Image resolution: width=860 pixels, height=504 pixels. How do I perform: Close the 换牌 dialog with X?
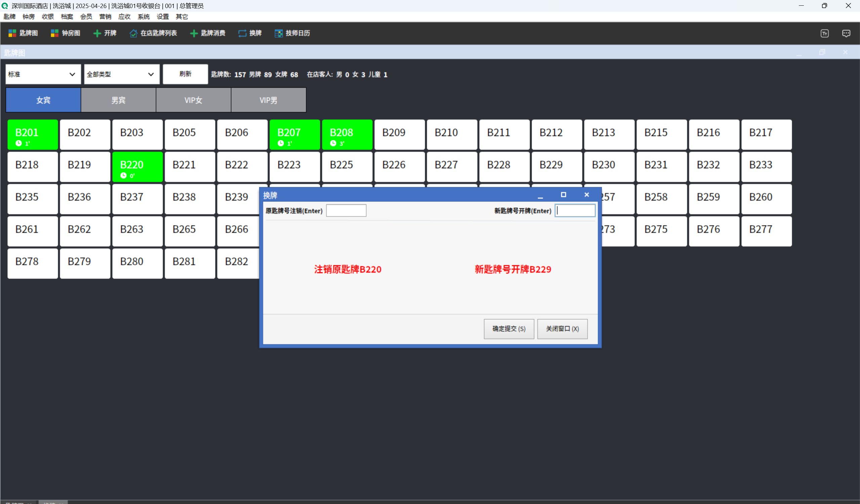coord(587,195)
